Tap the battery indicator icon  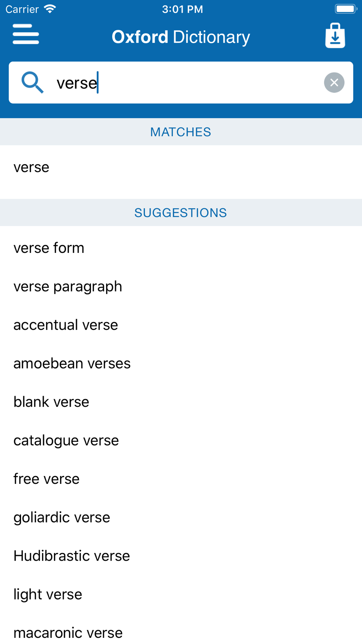tap(346, 9)
